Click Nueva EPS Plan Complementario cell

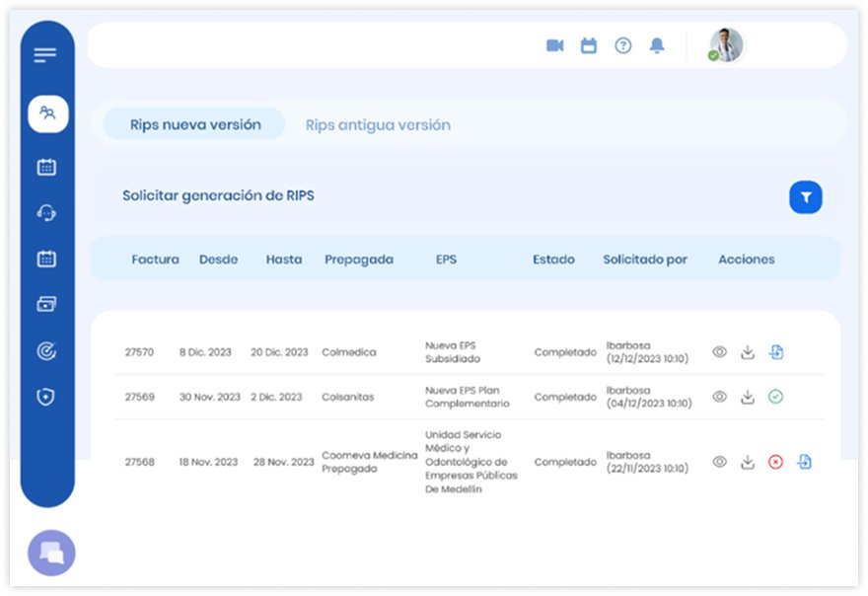pos(467,397)
